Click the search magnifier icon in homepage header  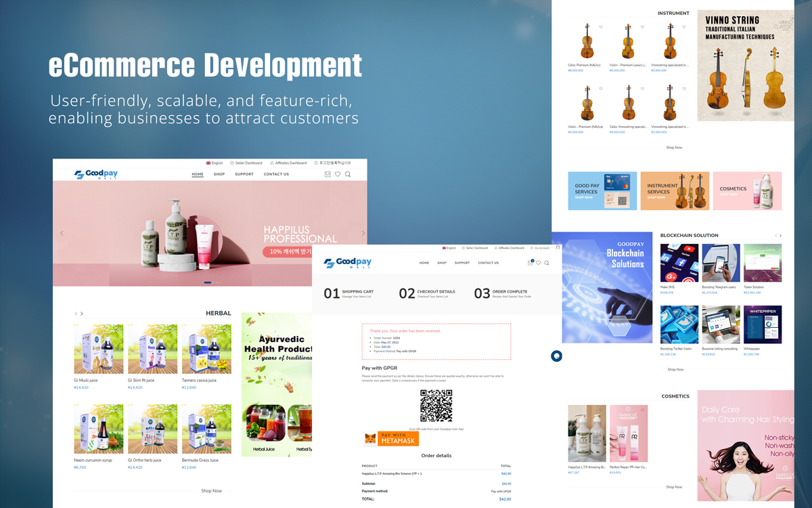pyautogui.click(x=348, y=174)
